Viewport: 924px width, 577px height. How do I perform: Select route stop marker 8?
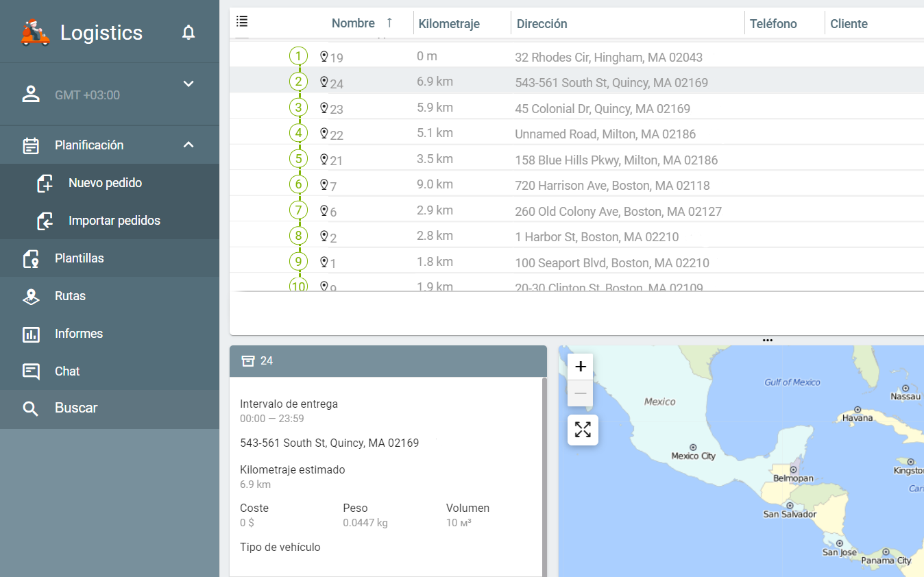(x=298, y=236)
